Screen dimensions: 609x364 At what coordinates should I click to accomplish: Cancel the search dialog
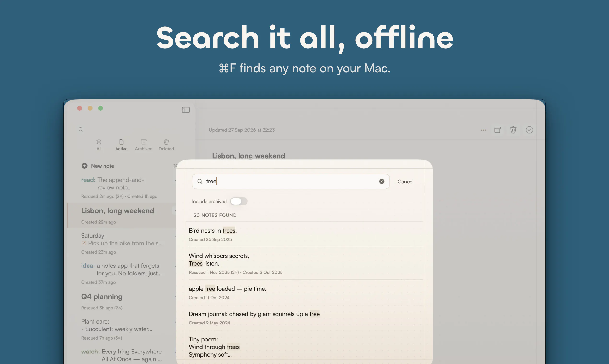(405, 182)
